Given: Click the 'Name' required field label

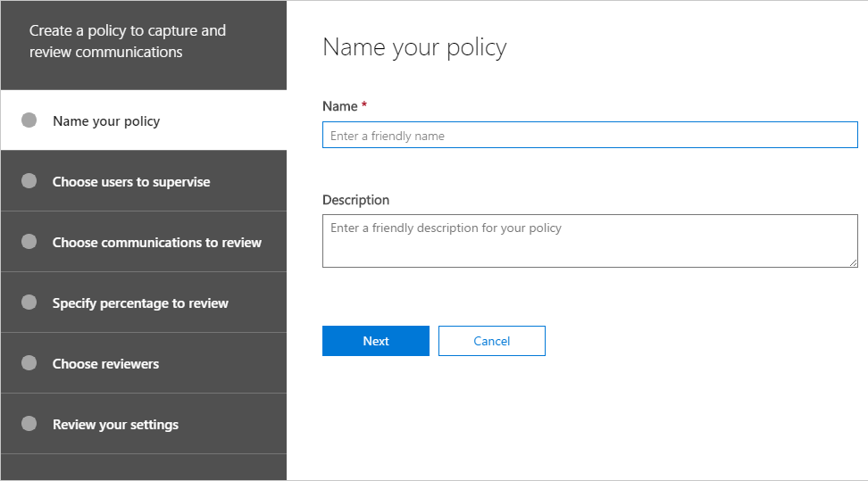Looking at the screenshot, I should click(345, 105).
